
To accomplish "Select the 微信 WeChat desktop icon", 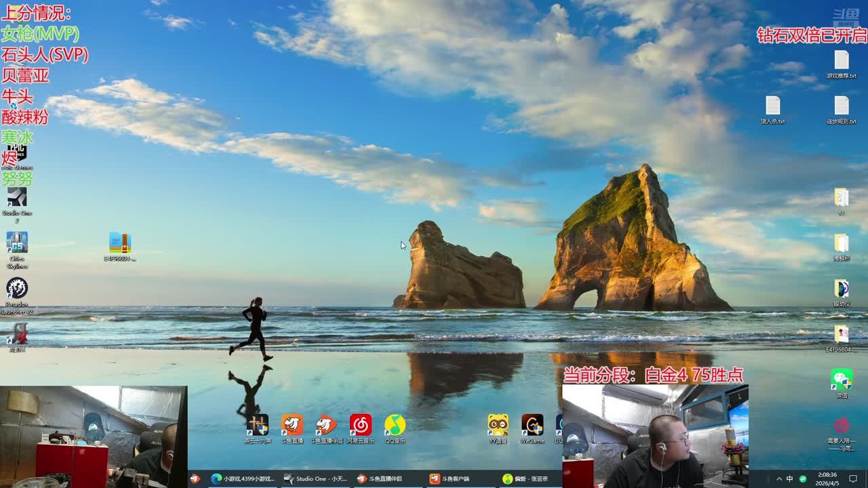I will tap(842, 380).
